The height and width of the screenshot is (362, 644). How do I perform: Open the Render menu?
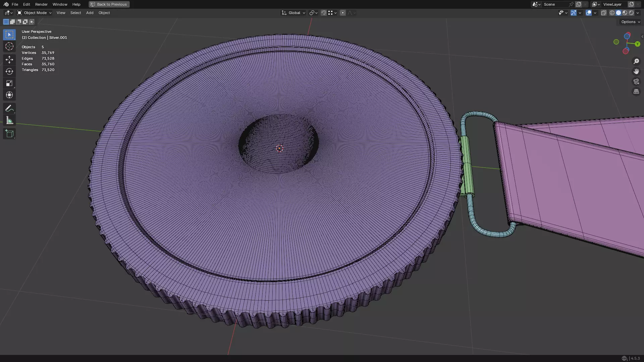(41, 4)
